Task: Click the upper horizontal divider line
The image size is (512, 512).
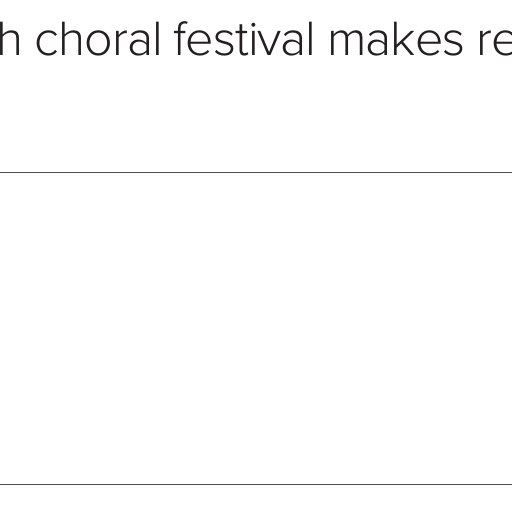Action: 256,172
